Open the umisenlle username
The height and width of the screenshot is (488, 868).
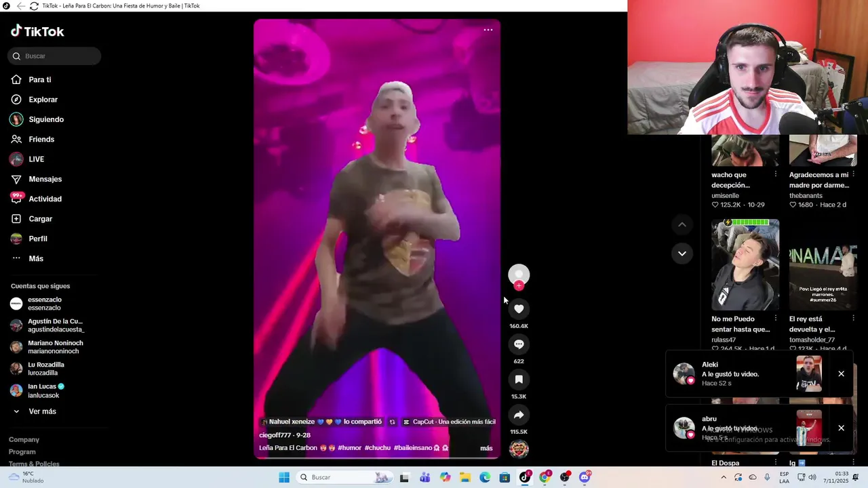[725, 196]
